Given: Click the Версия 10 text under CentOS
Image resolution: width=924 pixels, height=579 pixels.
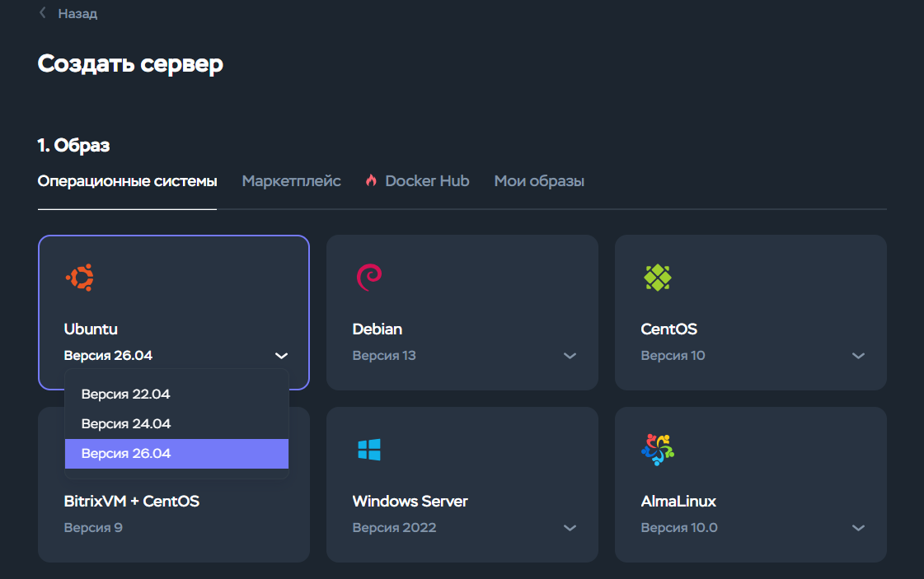Looking at the screenshot, I should [x=673, y=356].
